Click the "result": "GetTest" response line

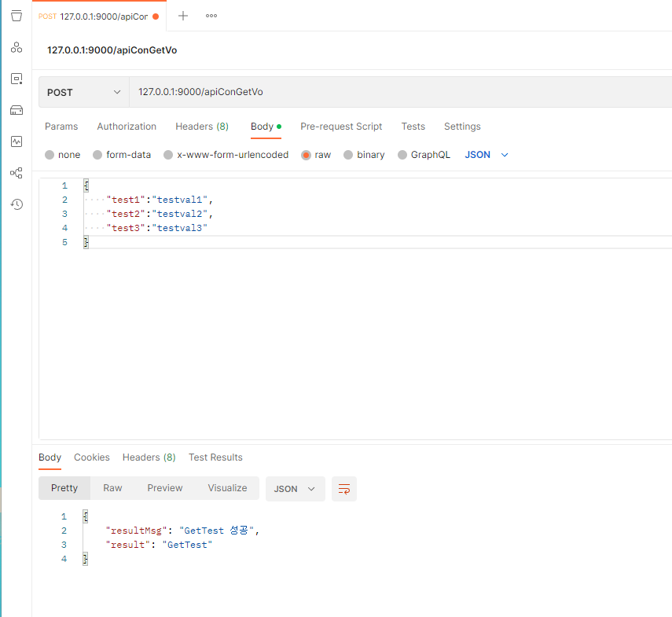pos(159,545)
